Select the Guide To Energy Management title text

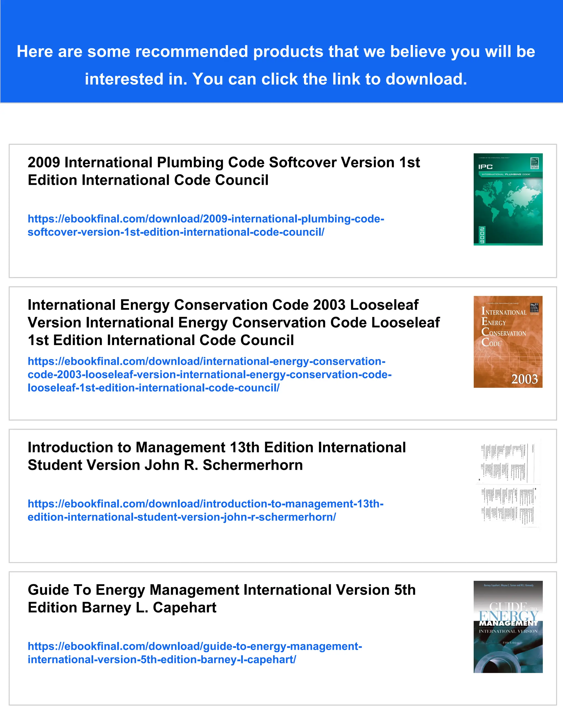[222, 599]
